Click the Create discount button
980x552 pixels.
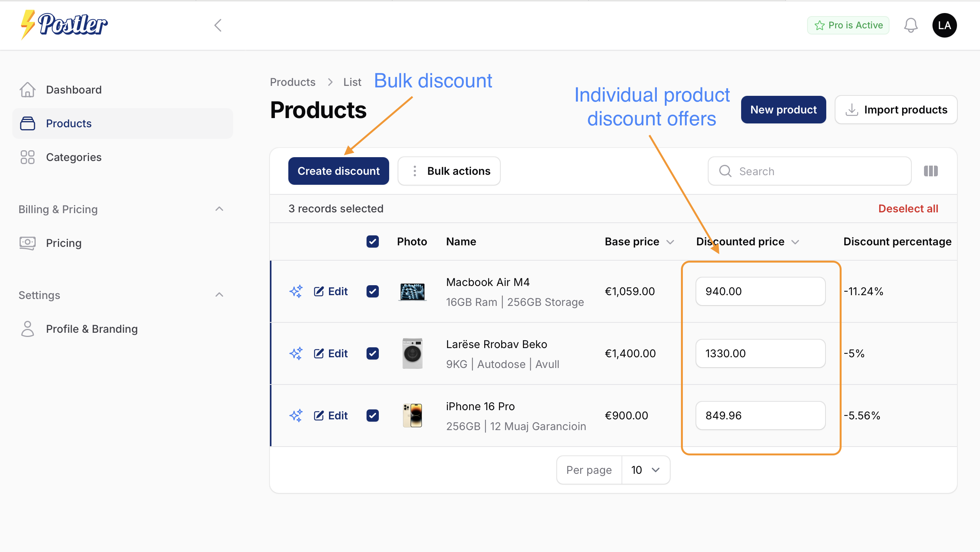coord(339,171)
